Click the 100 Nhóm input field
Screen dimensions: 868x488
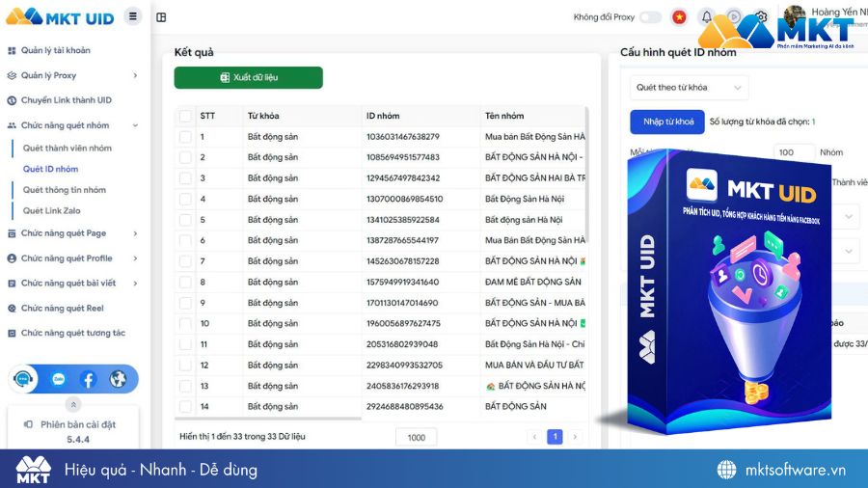(794, 152)
